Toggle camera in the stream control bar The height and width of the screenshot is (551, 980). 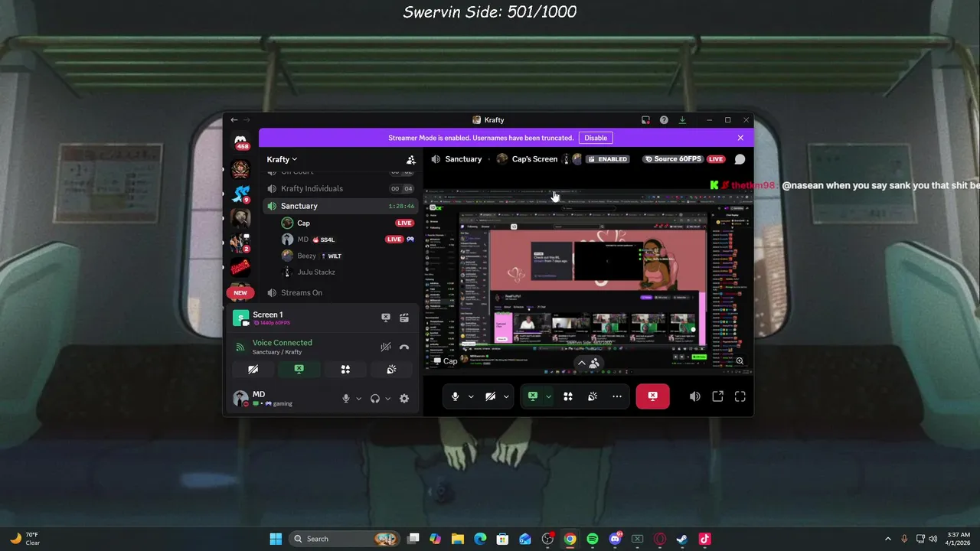[x=490, y=396]
